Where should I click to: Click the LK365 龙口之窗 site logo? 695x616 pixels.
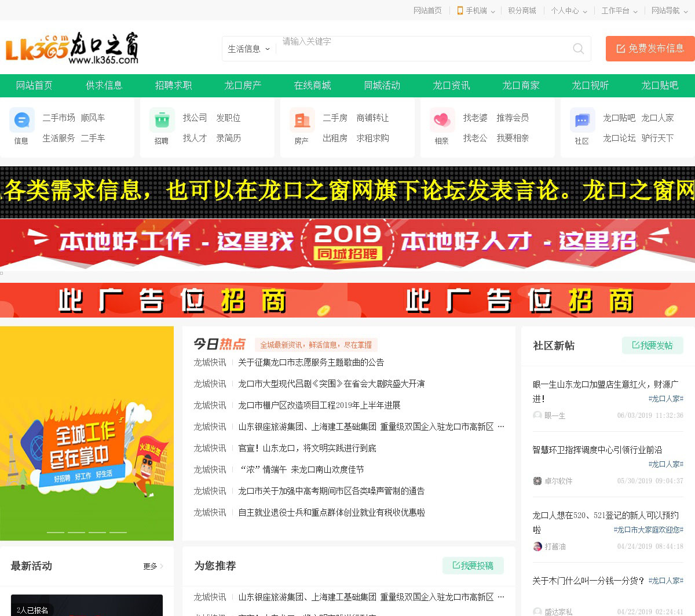[x=72, y=48]
